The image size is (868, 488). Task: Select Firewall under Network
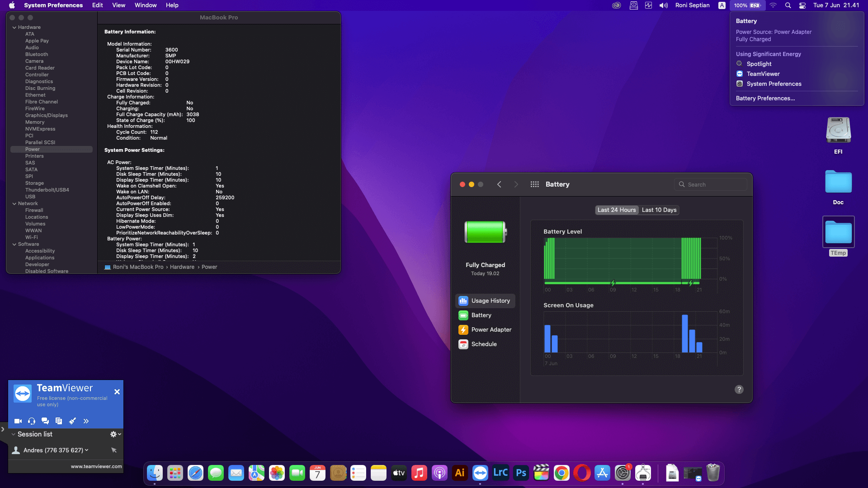point(34,211)
